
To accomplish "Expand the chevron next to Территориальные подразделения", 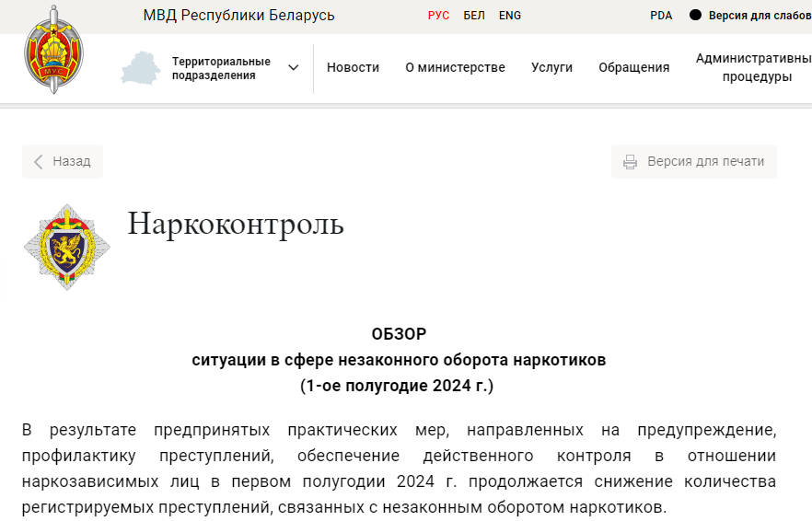I will pos(294,68).
